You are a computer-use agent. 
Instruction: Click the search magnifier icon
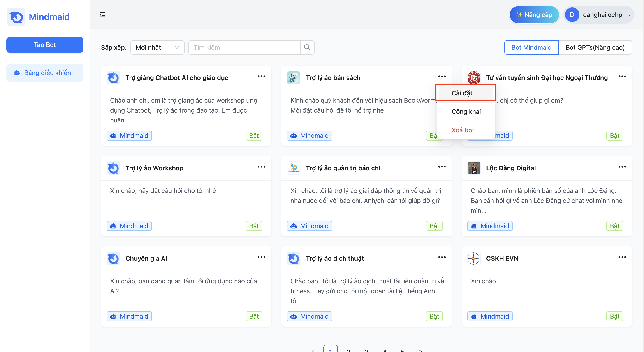307,47
